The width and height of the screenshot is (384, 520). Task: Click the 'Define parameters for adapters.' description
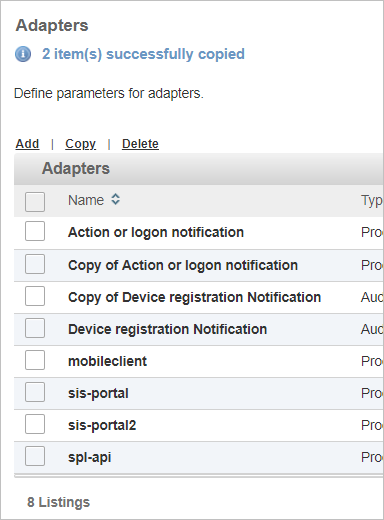pyautogui.click(x=109, y=93)
